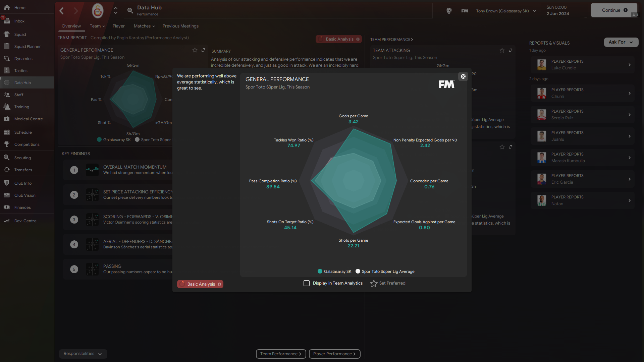The height and width of the screenshot is (362, 644).
Task: Click the Galatasaray SK legend color dot
Action: click(x=320, y=271)
